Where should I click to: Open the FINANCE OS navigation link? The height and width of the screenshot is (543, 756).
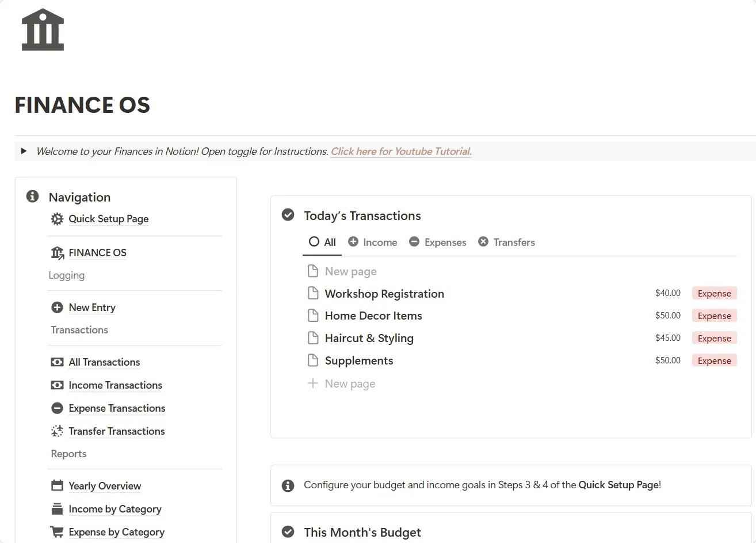(x=97, y=253)
